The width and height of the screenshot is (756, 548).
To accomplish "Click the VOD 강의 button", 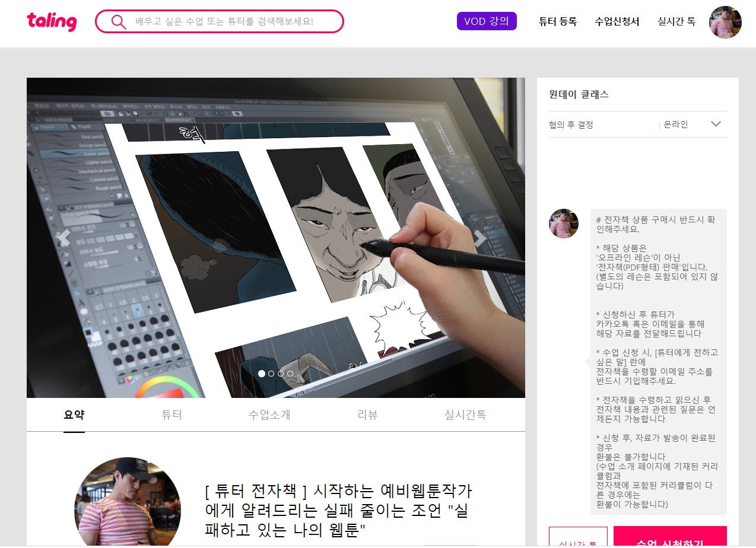I will click(487, 21).
